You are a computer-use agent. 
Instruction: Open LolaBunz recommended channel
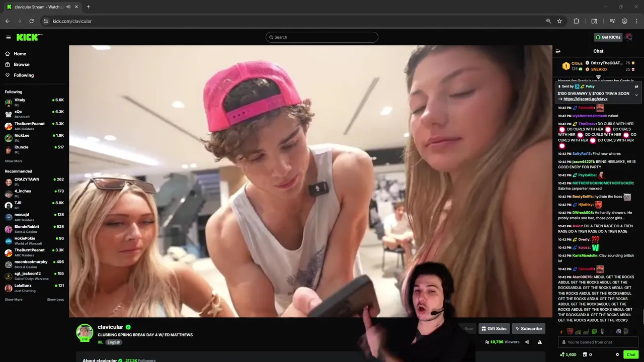34,288
